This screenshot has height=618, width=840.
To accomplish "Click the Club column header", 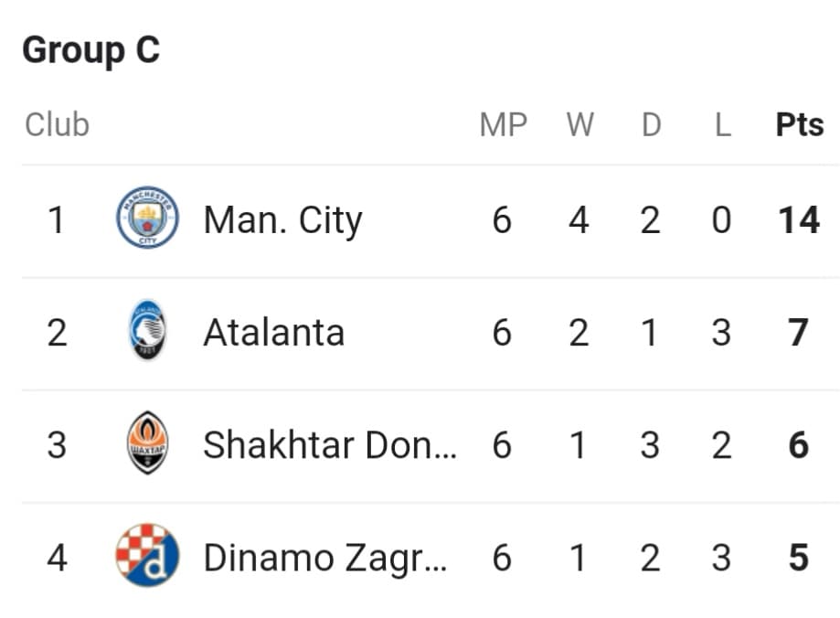I will [x=57, y=124].
